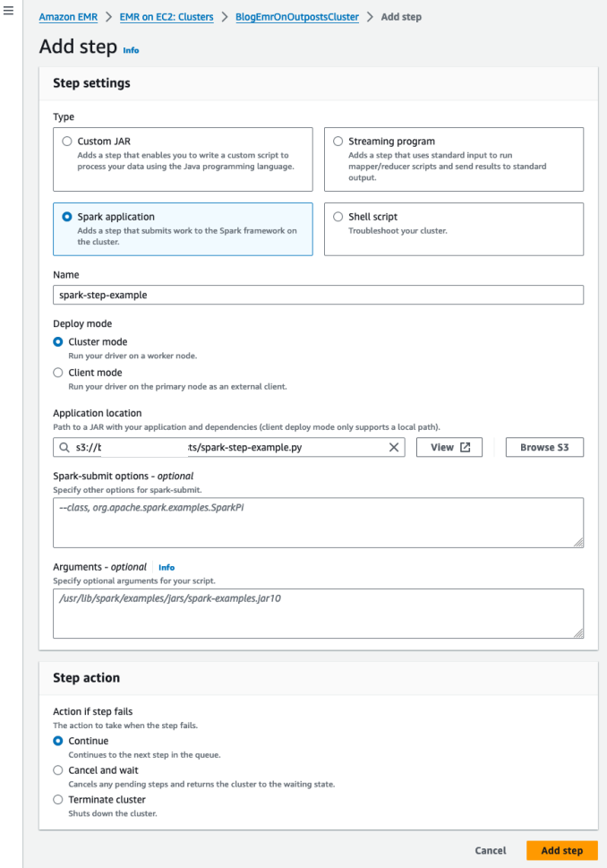Viewport: 607px width, 868px height.
Task: Open Info link beside Arguments label
Action: (167, 568)
